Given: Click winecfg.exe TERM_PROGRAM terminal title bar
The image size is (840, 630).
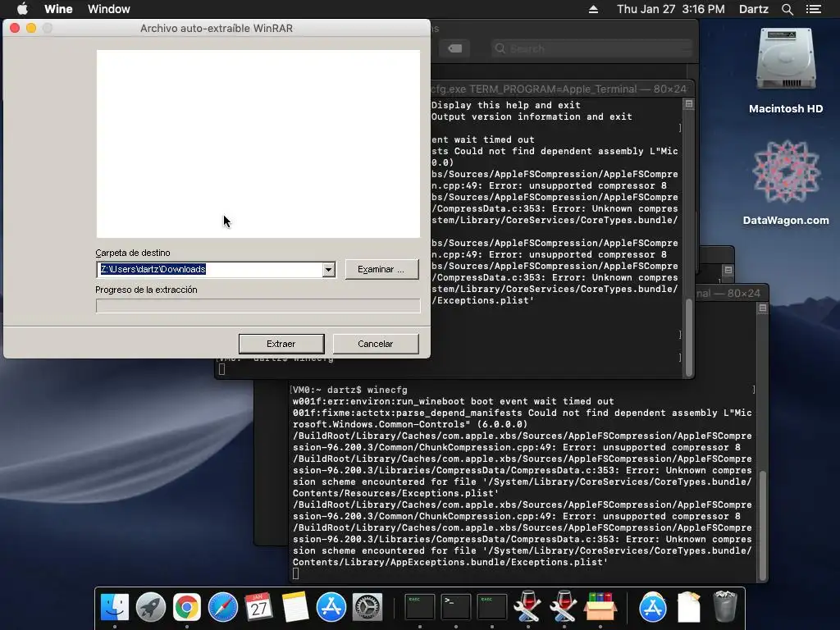Looking at the screenshot, I should [x=559, y=89].
